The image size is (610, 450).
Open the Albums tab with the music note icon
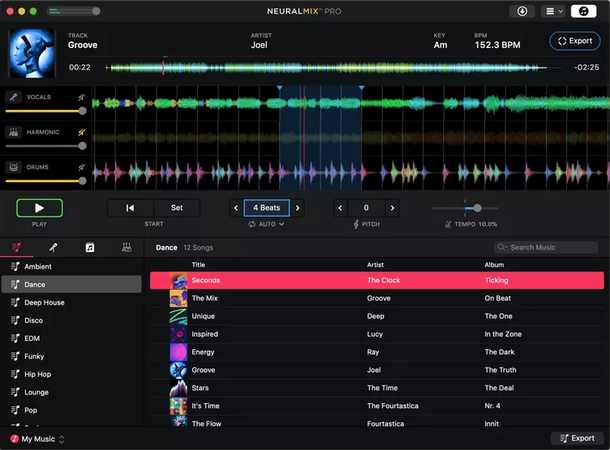90,247
